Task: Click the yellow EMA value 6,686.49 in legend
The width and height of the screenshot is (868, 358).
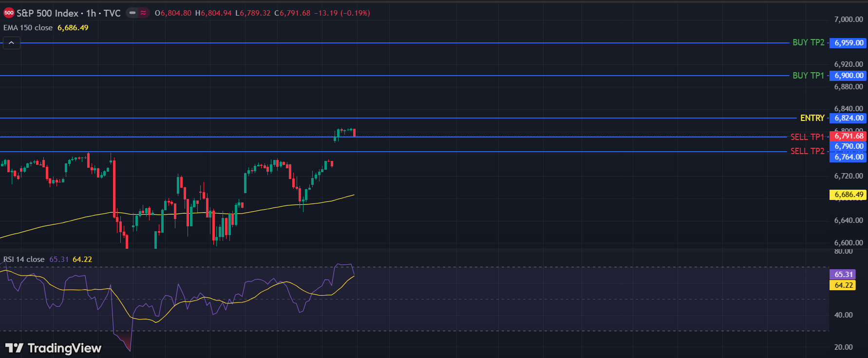Action: [73, 28]
